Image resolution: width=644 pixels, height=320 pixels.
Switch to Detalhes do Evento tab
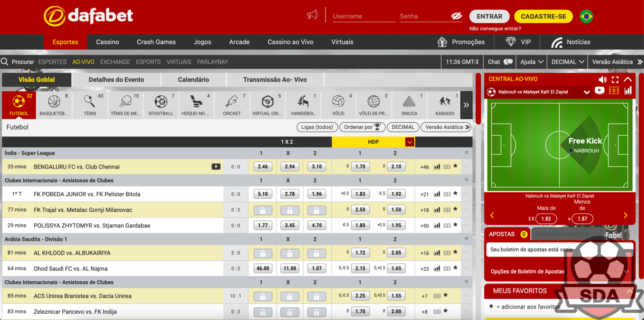[116, 80]
